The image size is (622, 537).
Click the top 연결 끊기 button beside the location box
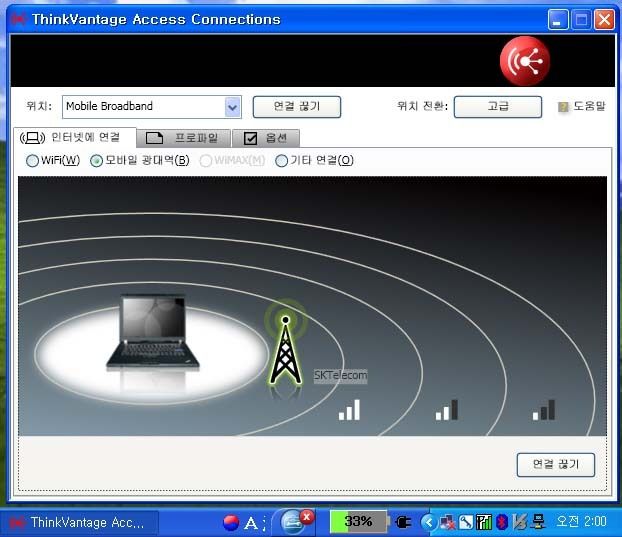pyautogui.click(x=297, y=107)
